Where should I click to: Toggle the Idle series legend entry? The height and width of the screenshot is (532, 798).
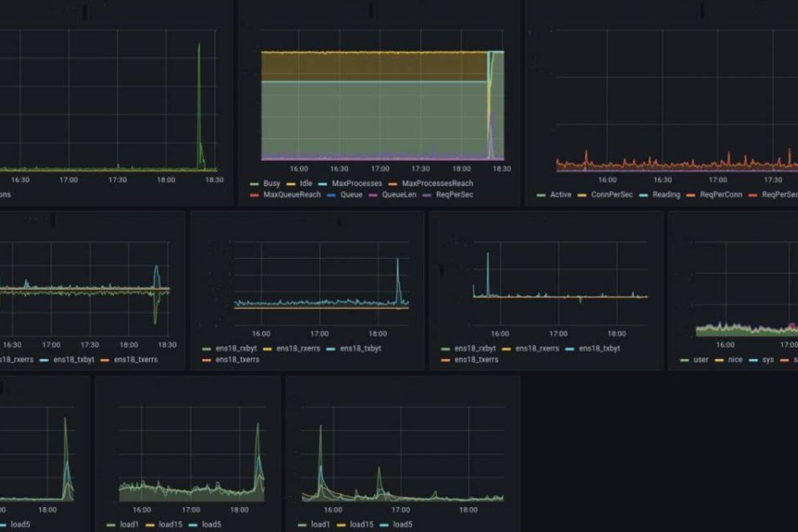tap(306, 184)
